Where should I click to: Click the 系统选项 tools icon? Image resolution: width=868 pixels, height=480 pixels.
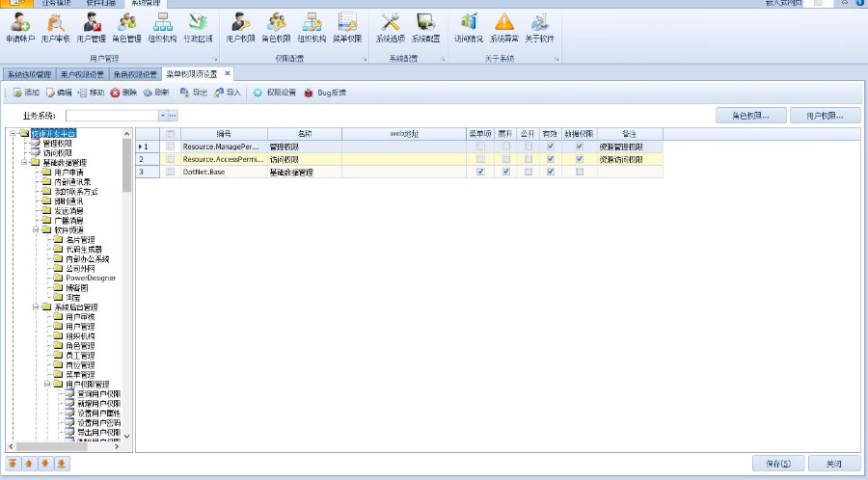click(x=390, y=28)
